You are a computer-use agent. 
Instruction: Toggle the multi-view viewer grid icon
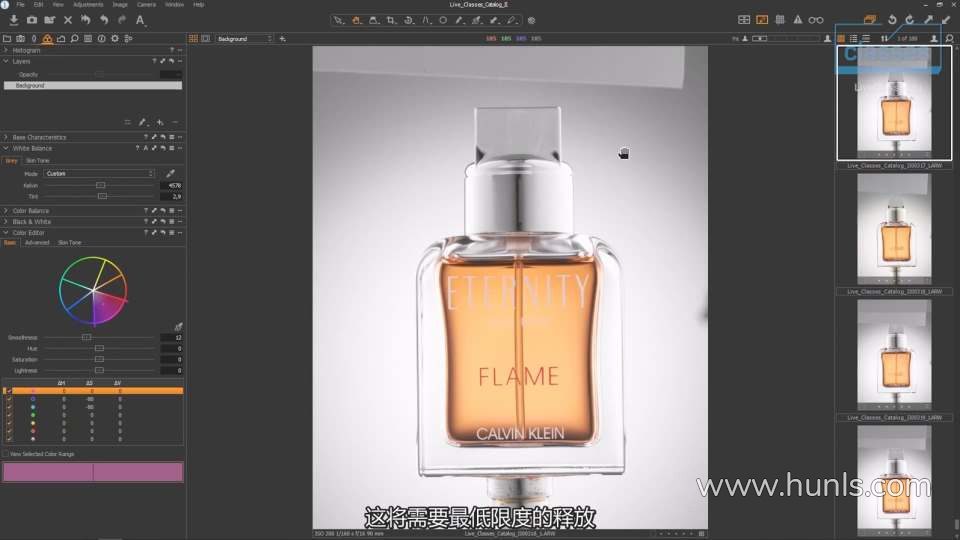[x=193, y=39]
